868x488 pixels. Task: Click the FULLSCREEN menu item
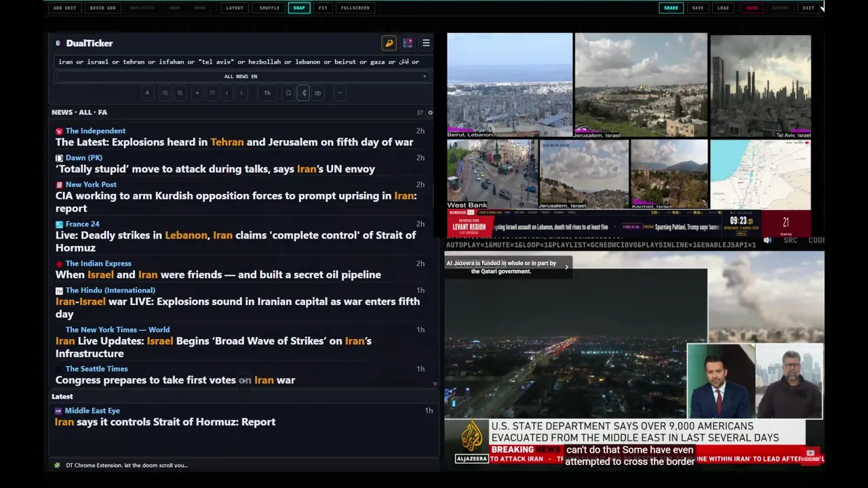tap(355, 8)
